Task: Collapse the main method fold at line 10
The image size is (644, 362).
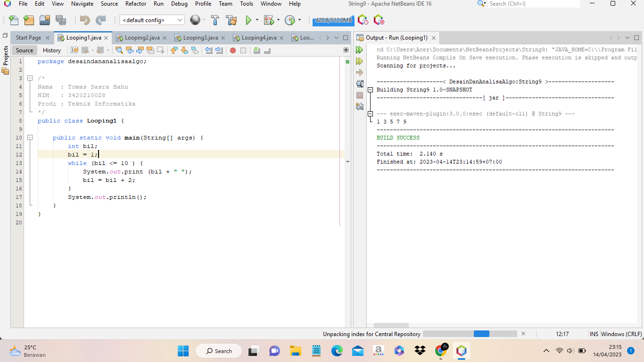Action: point(29,138)
